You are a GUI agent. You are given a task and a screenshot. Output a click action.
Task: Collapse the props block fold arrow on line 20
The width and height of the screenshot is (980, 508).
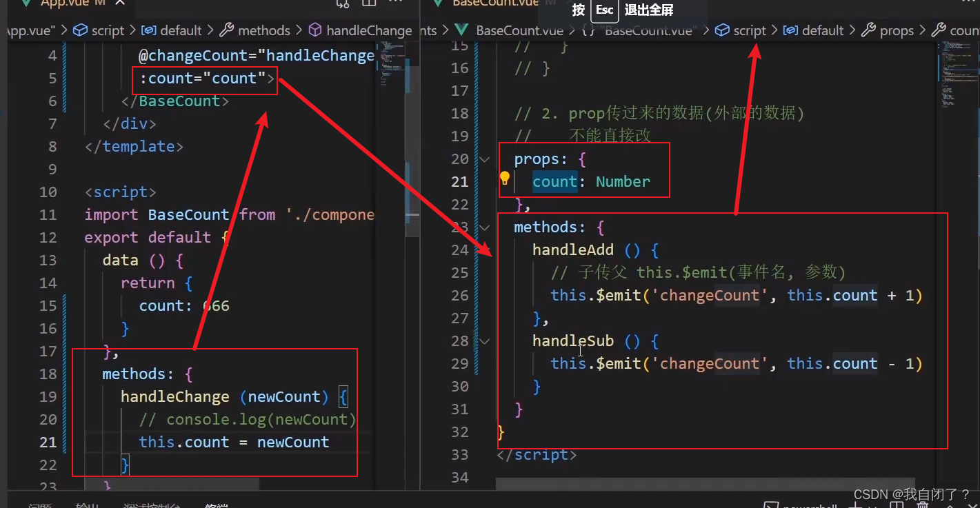484,159
